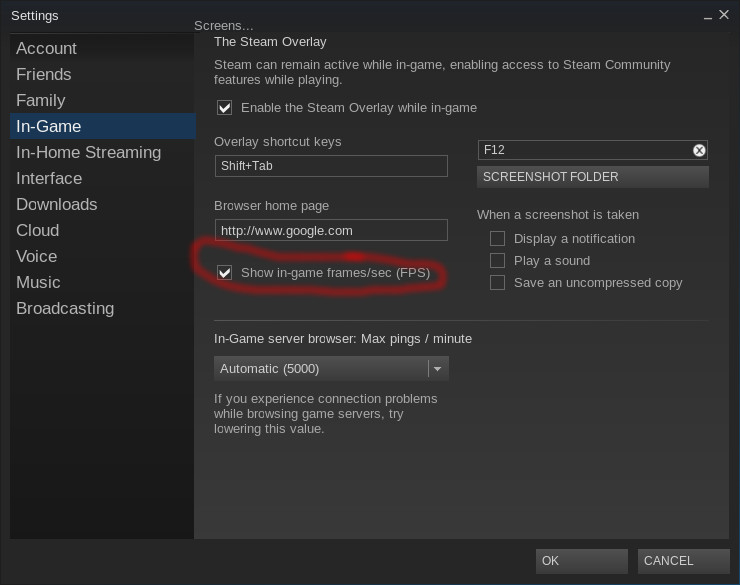This screenshot has width=740, height=585.
Task: Open the Downloads settings section
Action: click(102, 204)
